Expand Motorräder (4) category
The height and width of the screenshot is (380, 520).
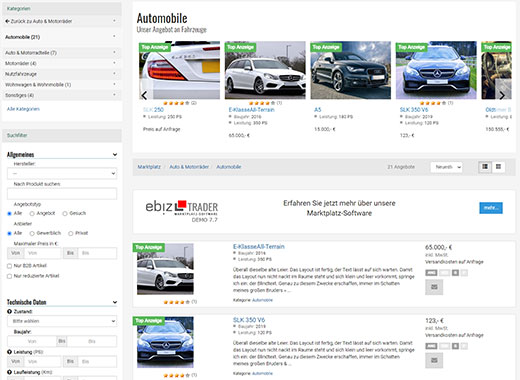tap(114, 63)
